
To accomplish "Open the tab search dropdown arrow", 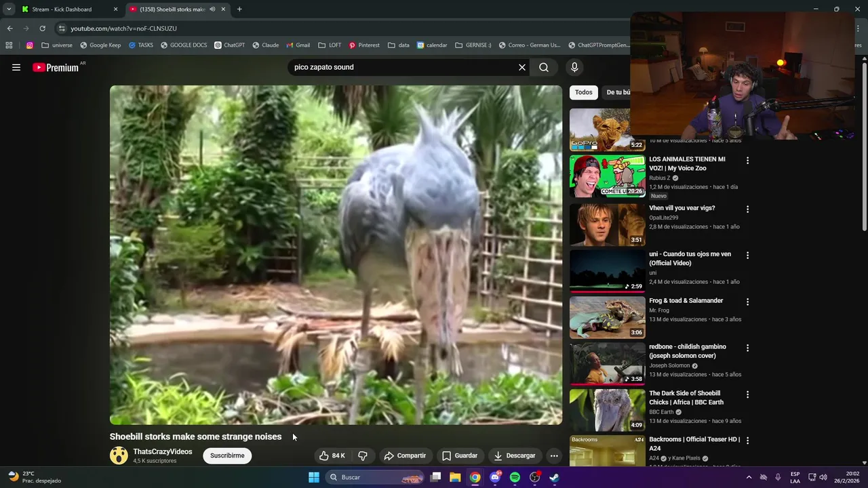I will click(x=9, y=9).
